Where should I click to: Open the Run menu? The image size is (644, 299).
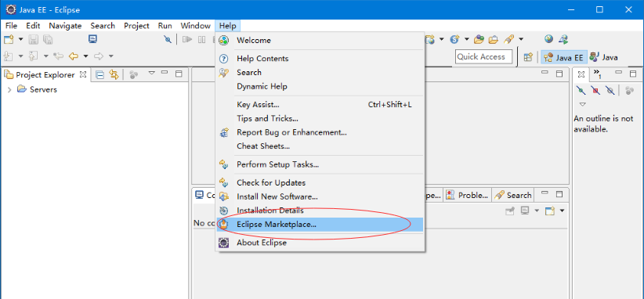(165, 25)
